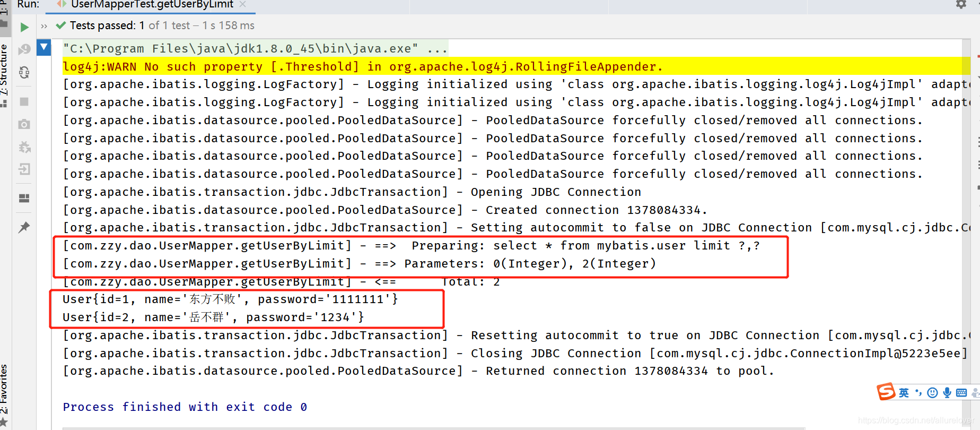Open Run panel settings gear
This screenshot has height=430, width=980.
click(961, 4)
